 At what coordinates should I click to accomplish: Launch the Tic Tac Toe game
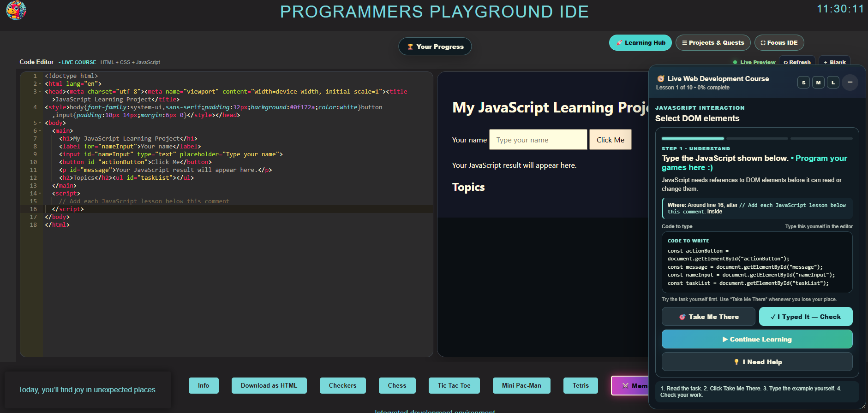point(454,386)
